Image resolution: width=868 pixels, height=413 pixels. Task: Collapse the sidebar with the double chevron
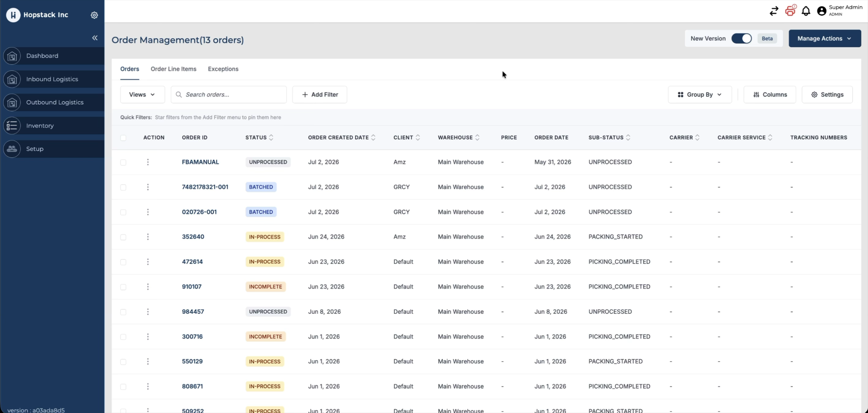95,38
